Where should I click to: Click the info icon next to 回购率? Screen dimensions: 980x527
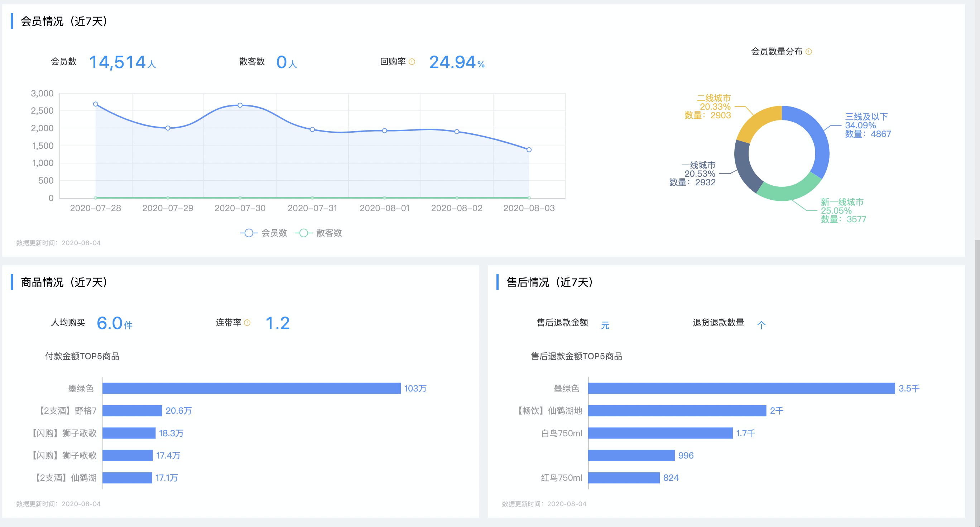(x=412, y=62)
